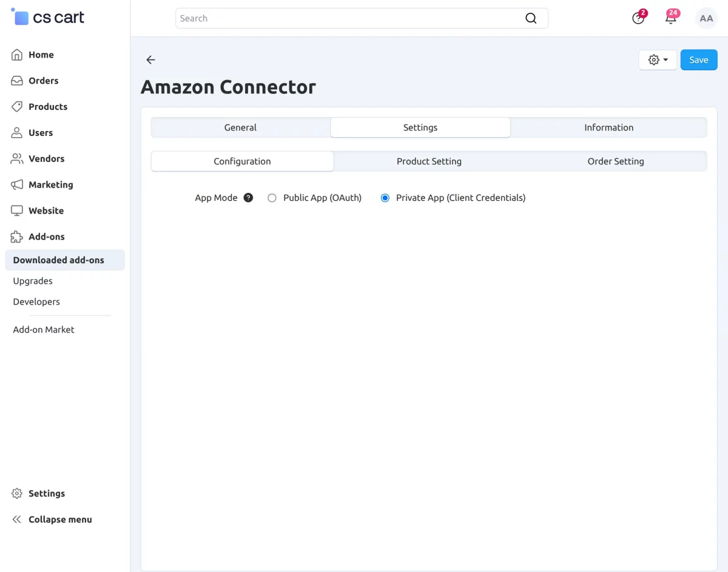Viewport: 728px width, 572px height.
Task: Open Upgrades in the sidebar
Action: click(x=33, y=281)
